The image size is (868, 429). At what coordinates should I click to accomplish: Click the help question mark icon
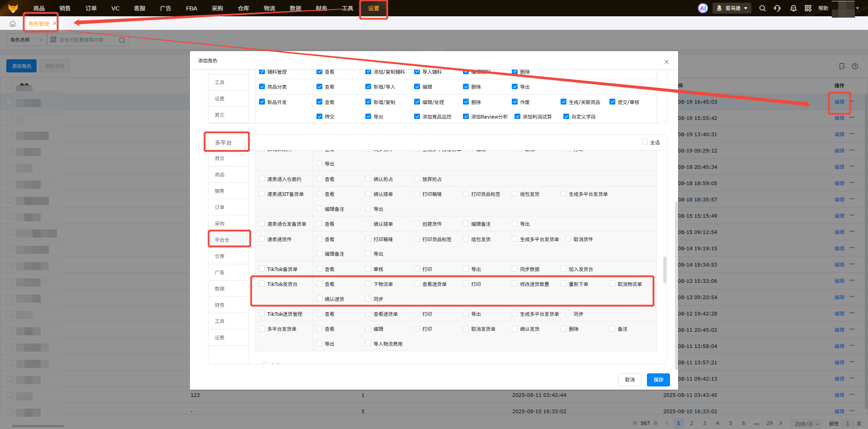pyautogui.click(x=855, y=66)
